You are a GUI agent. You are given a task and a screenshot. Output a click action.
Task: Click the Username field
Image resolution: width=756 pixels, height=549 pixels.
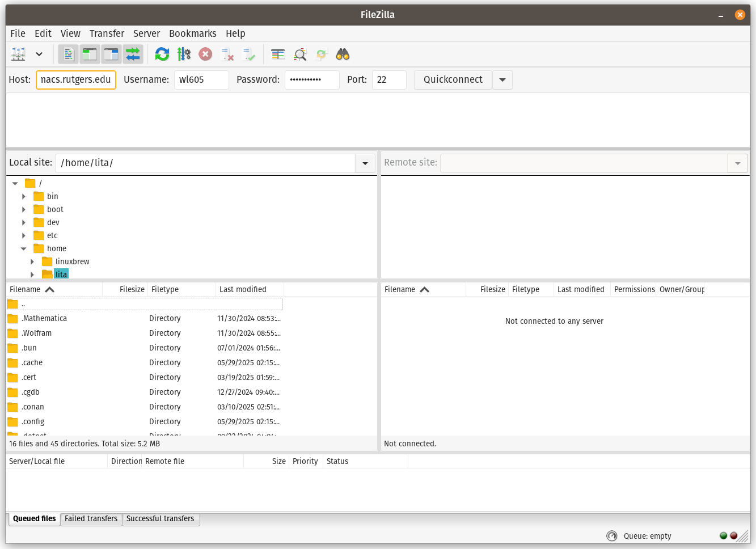[201, 80]
